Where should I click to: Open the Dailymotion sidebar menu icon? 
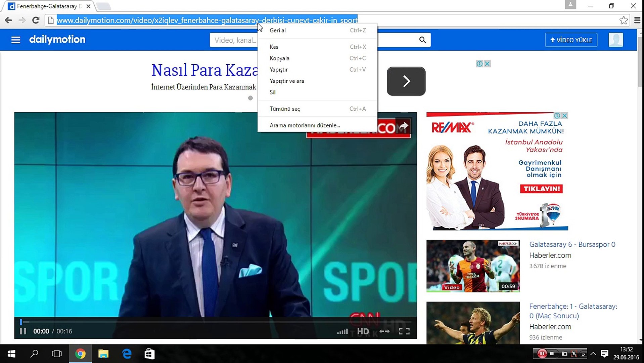pyautogui.click(x=16, y=40)
